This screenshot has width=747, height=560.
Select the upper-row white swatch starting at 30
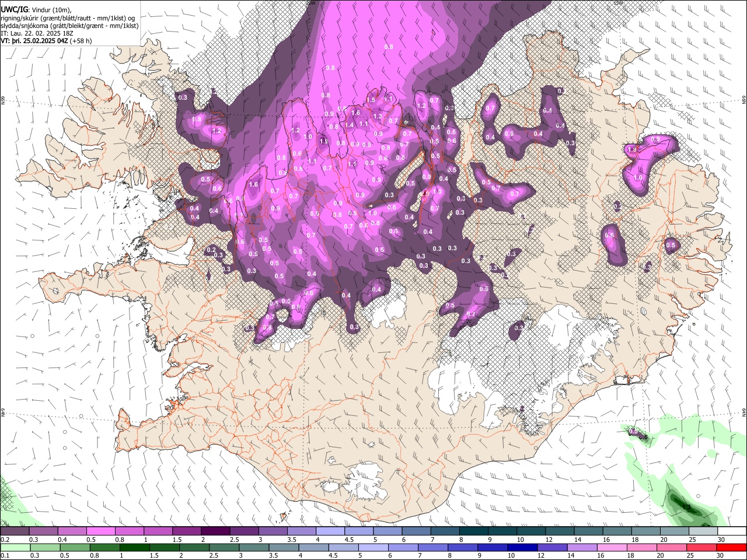tap(732, 531)
